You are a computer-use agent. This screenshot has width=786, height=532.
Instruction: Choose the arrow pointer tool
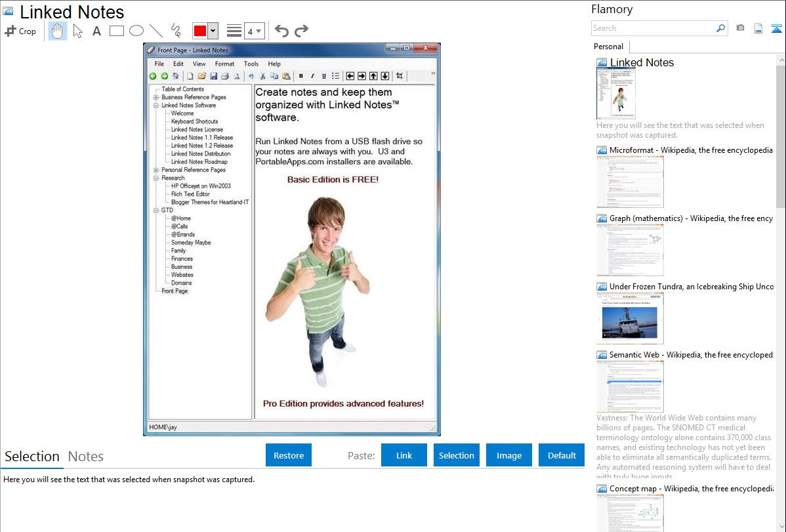coord(77,31)
